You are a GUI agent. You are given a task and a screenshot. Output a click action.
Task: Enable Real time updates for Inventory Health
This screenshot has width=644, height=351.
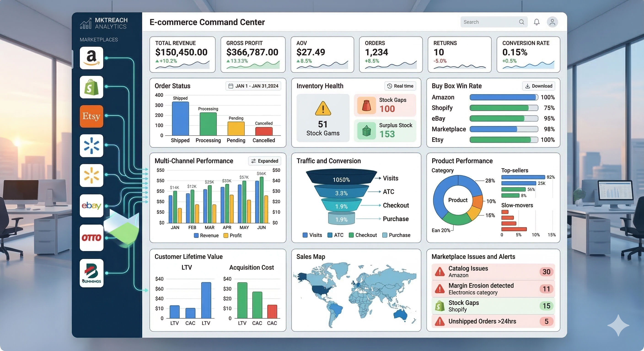point(400,86)
